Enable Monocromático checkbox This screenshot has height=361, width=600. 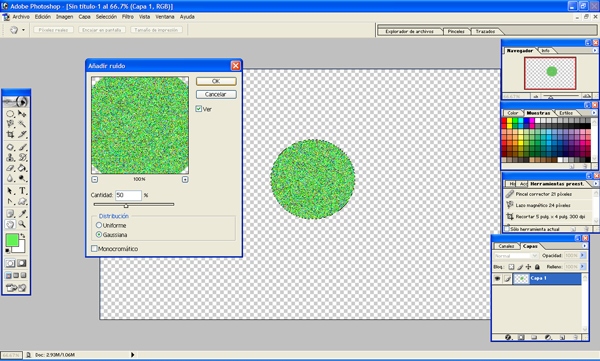tap(94, 248)
